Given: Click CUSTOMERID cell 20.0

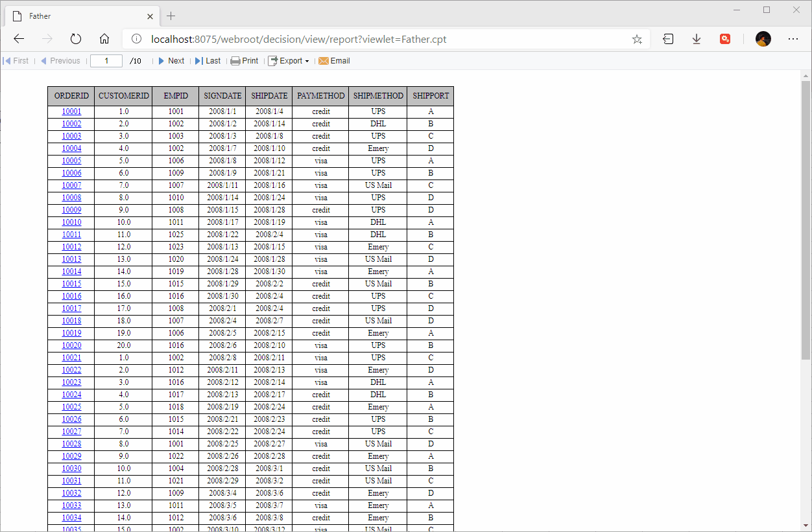Looking at the screenshot, I should [124, 345].
